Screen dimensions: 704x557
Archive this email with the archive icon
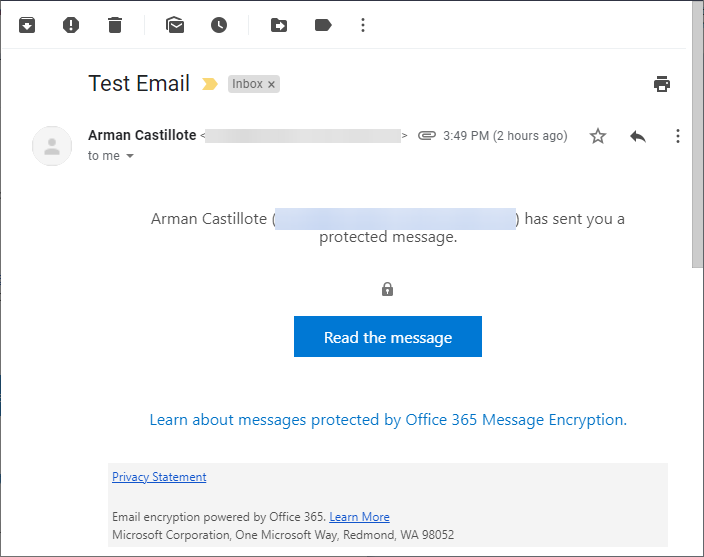[27, 25]
